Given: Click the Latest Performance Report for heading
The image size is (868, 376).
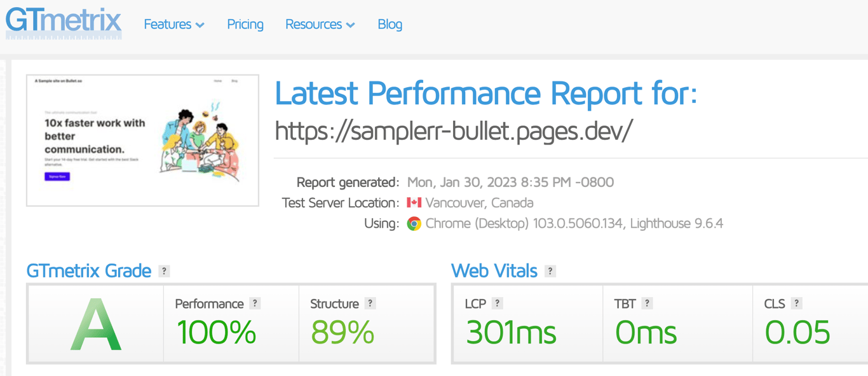Looking at the screenshot, I should [x=486, y=94].
